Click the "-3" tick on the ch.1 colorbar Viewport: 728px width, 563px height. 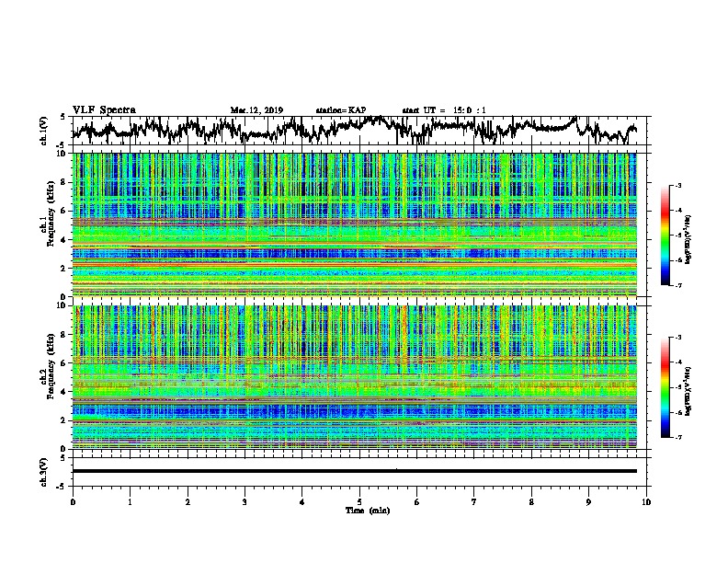pyautogui.click(x=677, y=186)
